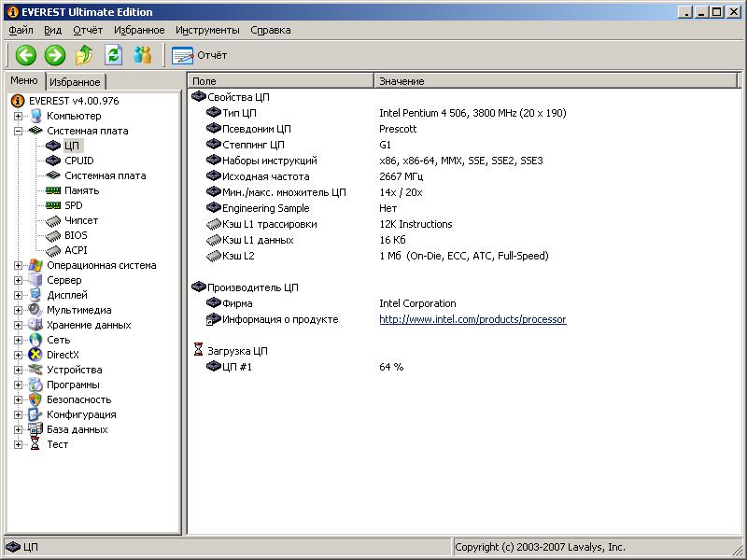
Task: Open the Вид menu
Action: click(53, 30)
